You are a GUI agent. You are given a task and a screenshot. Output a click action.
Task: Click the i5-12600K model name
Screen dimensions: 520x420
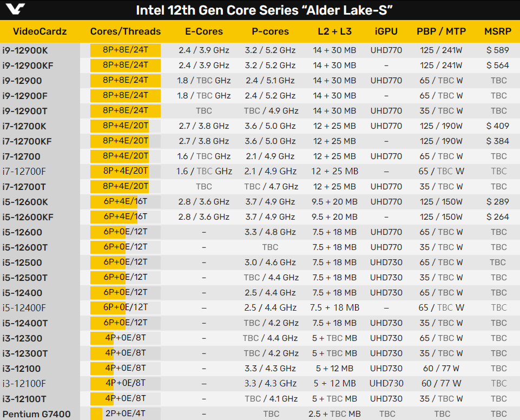point(25,202)
